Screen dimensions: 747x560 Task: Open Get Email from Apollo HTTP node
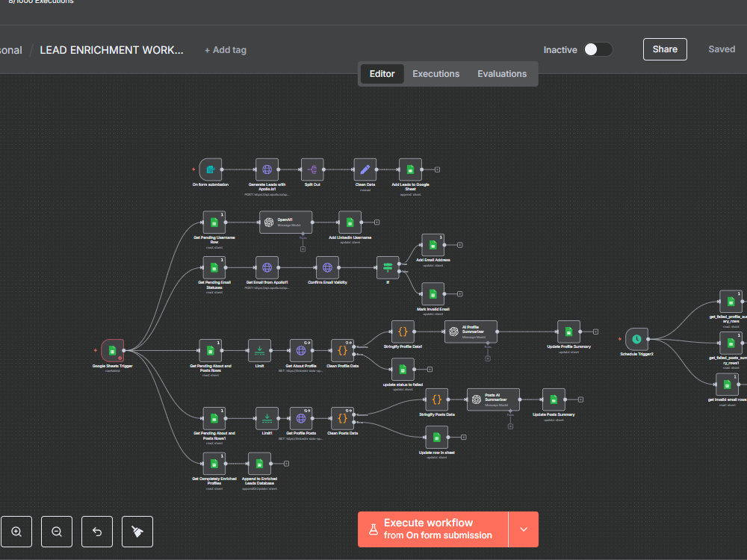pyautogui.click(x=267, y=267)
